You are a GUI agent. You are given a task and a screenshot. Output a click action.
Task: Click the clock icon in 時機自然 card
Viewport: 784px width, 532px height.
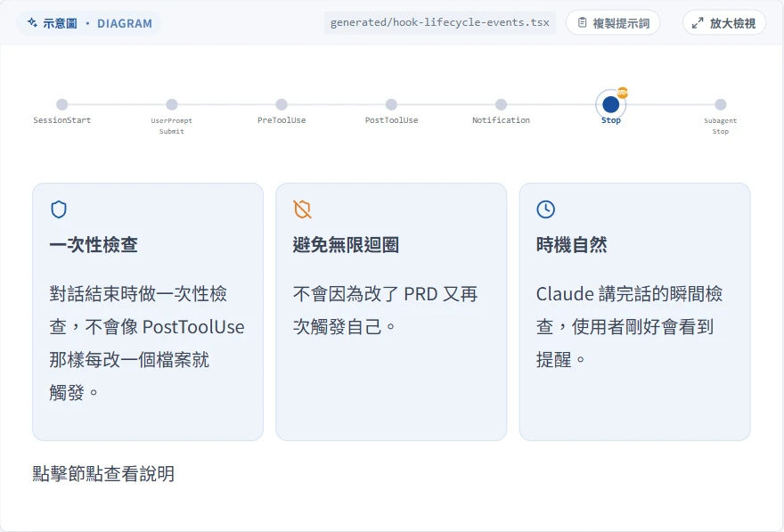(545, 209)
